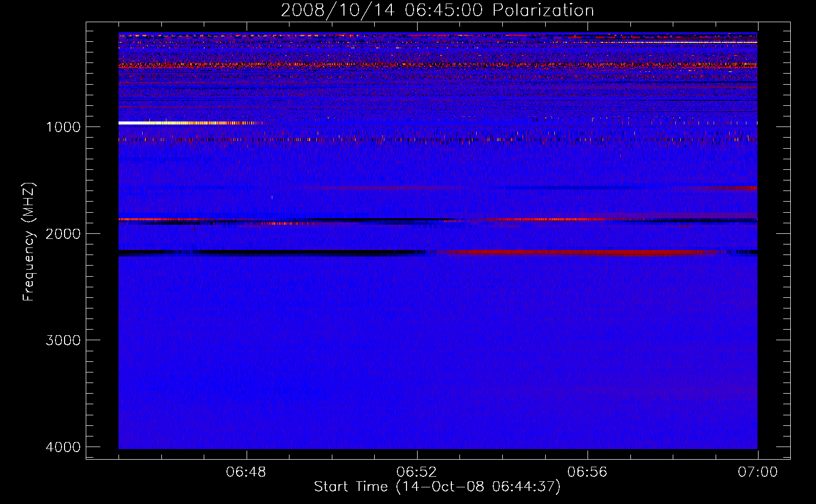Click the 06:56 time tick label
The height and width of the screenshot is (504, 816).
pos(587,472)
